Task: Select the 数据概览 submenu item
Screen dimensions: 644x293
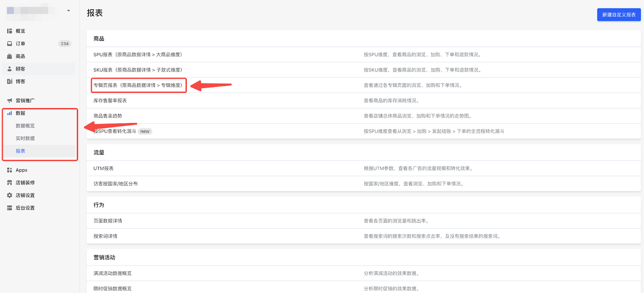Action: click(x=25, y=126)
